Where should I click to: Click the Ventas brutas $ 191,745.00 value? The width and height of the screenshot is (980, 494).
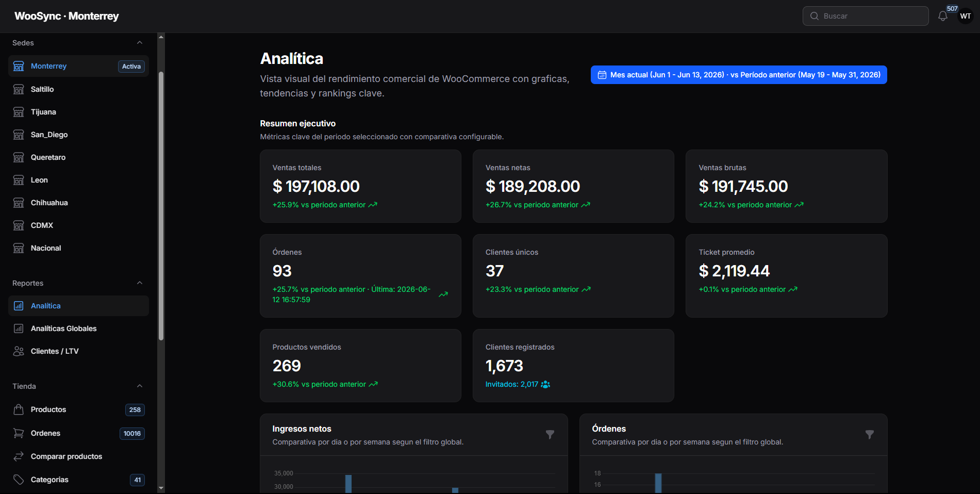click(x=743, y=186)
